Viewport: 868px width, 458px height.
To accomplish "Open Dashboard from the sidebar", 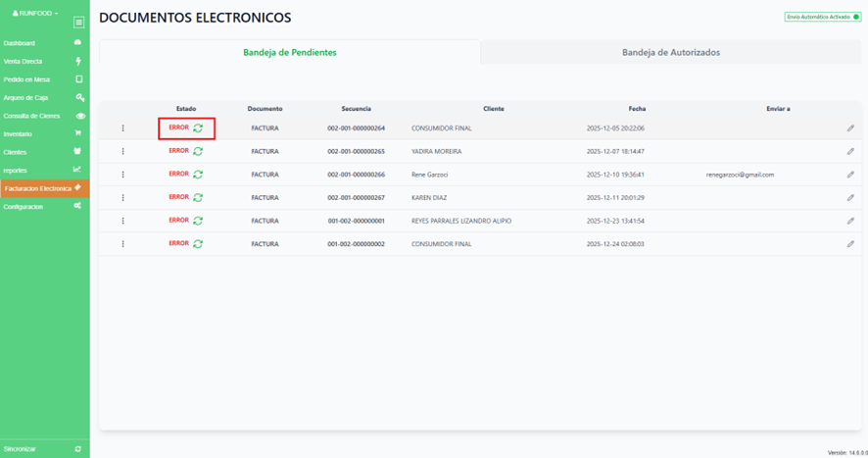I will pos(43,43).
